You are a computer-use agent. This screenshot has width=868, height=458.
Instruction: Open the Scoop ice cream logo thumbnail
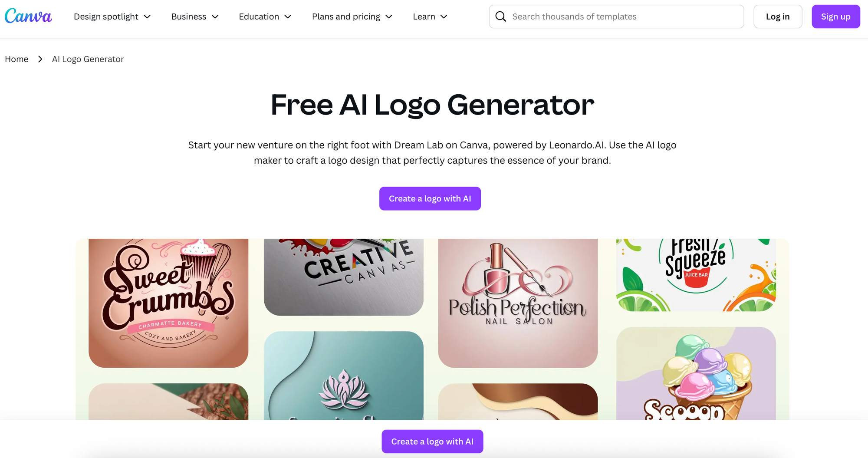click(696, 373)
